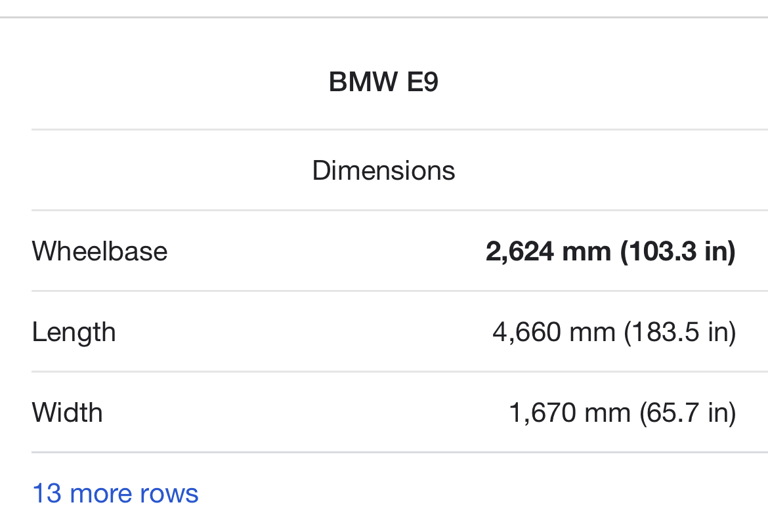
Task: Click "E9" in the table title
Action: (x=422, y=82)
